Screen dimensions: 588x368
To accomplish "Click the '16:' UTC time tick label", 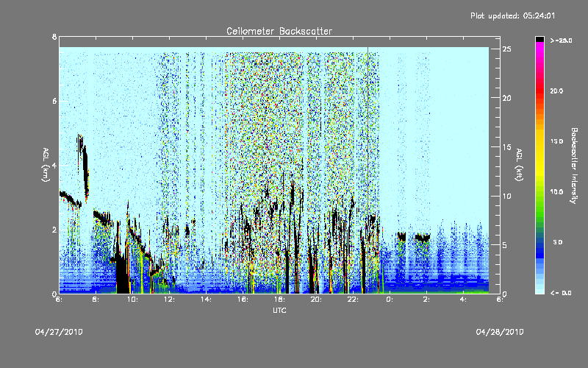I will point(243,300).
